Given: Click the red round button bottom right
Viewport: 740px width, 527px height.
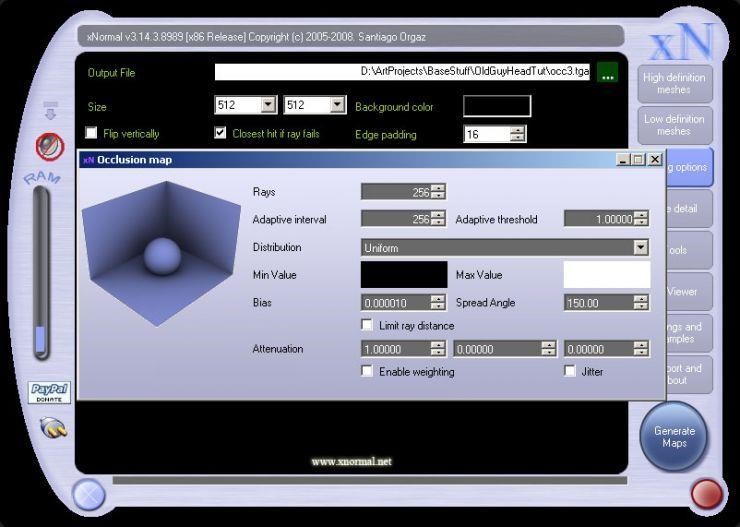Looking at the screenshot, I should point(707,493).
